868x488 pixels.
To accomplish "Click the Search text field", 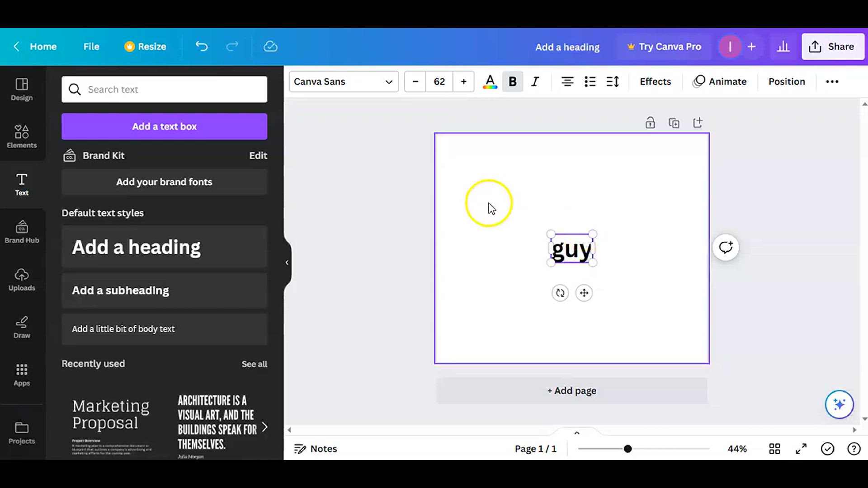I will [x=164, y=89].
